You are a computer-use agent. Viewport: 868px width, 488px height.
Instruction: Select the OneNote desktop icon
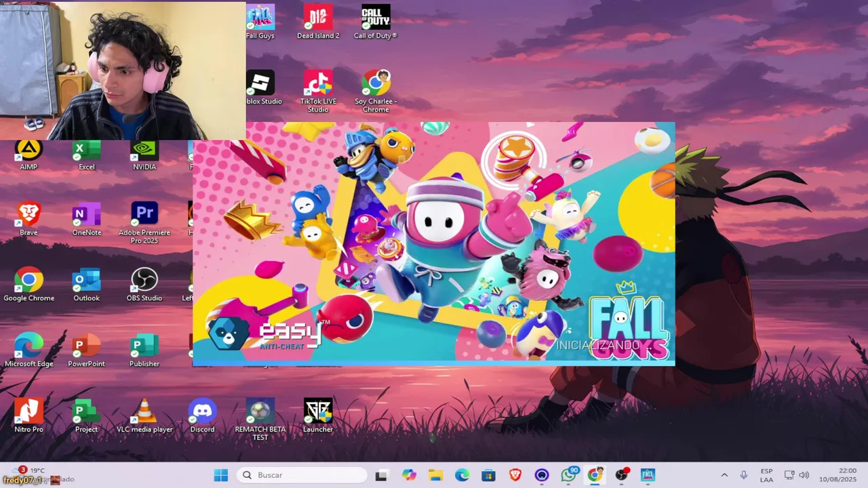[87, 220]
